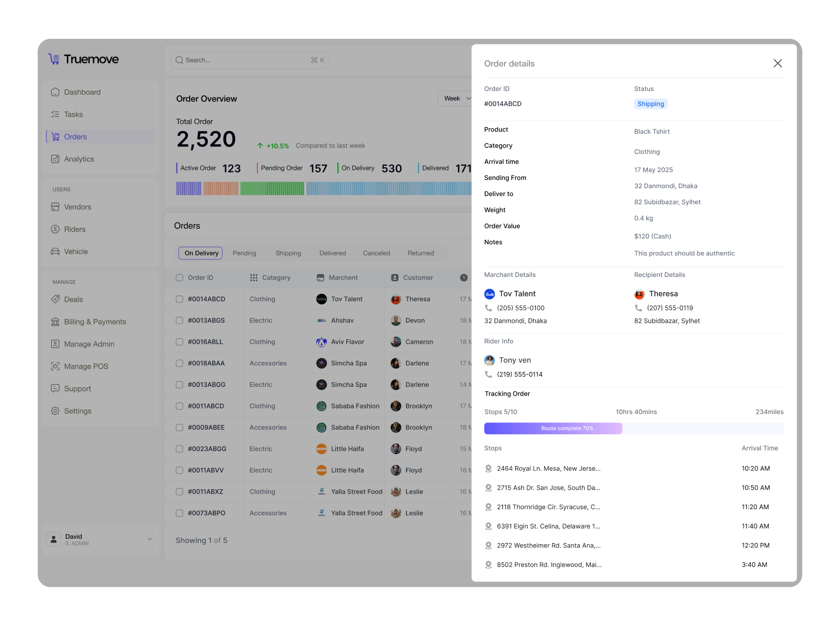This screenshot has width=840, height=625.
Task: Check the box for order #0016ABLL
Action: point(179,342)
